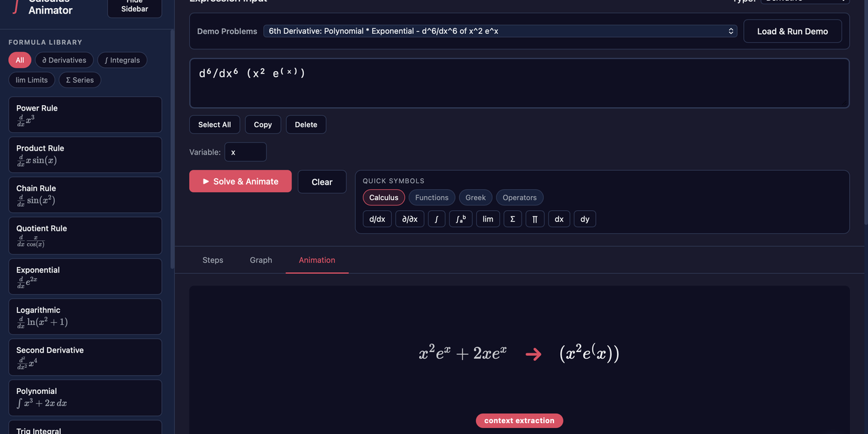Select the Calculus symbol category

[384, 197]
